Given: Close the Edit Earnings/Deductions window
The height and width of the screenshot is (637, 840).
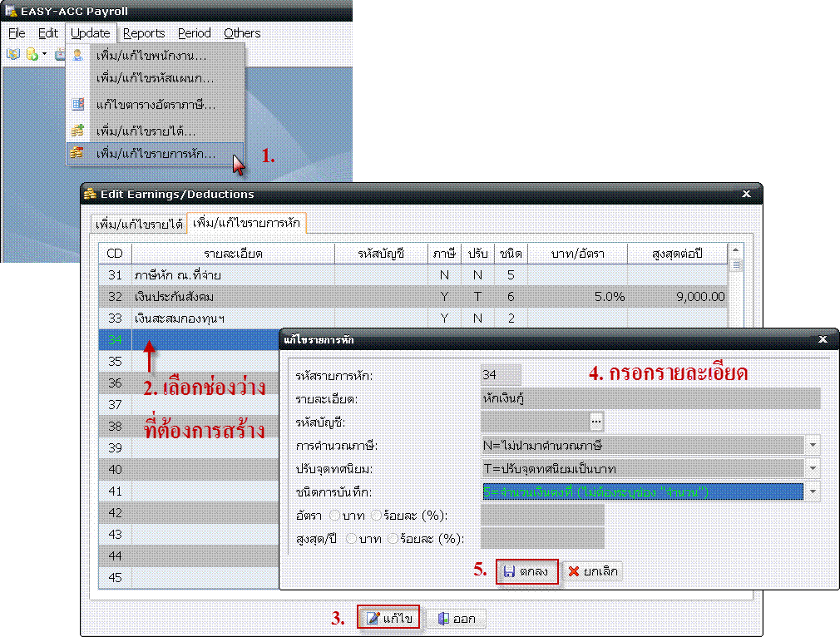Looking at the screenshot, I should [x=746, y=194].
